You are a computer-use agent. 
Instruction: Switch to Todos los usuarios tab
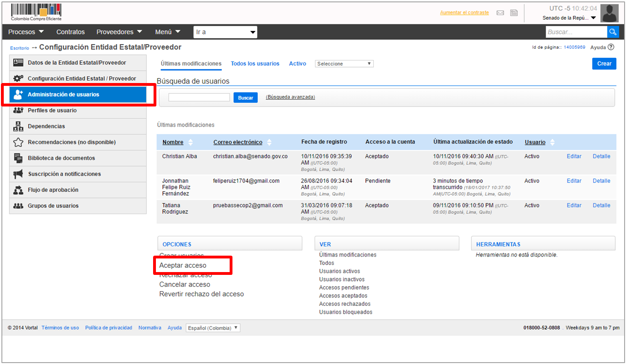(255, 63)
